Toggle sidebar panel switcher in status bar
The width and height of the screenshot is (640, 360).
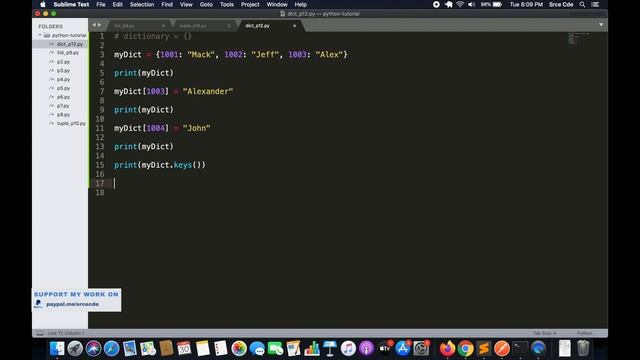pyautogui.click(x=40, y=333)
